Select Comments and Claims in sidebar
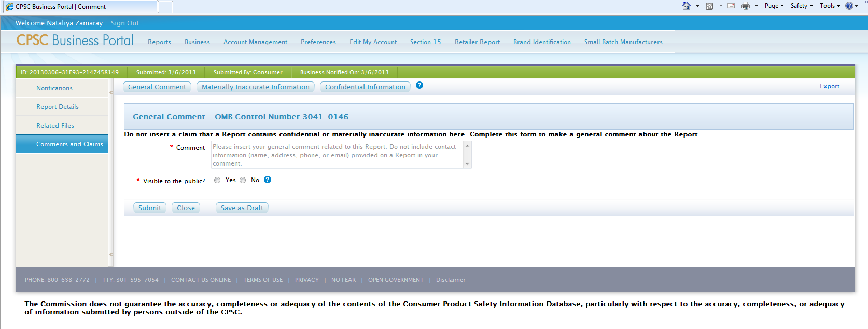Viewport: 868px width, 329px height. (x=62, y=144)
